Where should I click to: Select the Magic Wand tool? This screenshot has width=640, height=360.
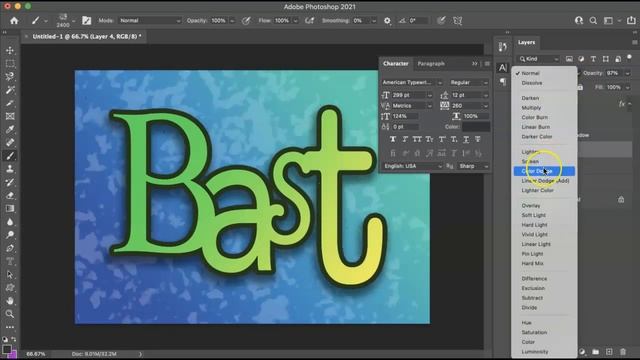[x=10, y=90]
